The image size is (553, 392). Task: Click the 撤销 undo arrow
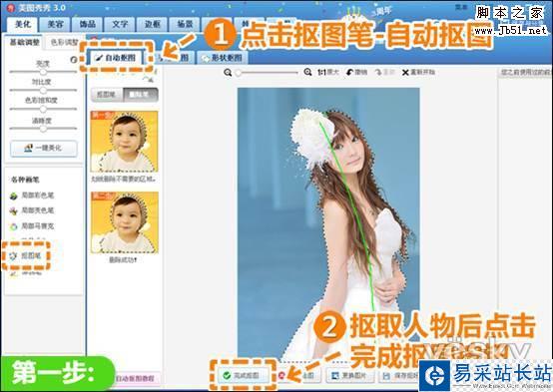click(349, 72)
